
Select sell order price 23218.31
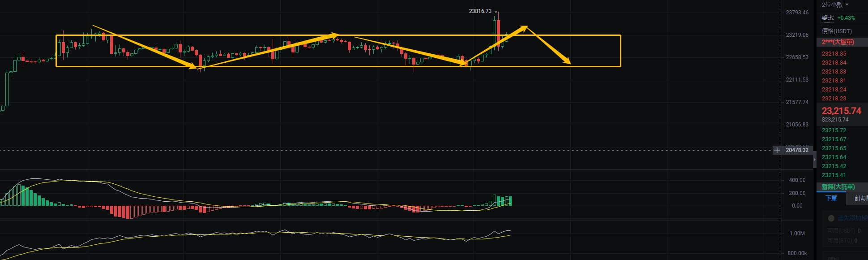click(x=834, y=81)
